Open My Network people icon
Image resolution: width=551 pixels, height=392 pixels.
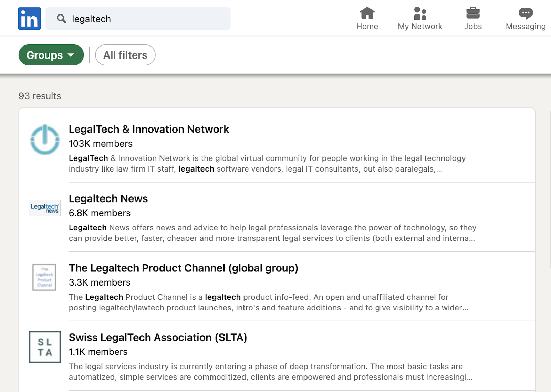(420, 13)
